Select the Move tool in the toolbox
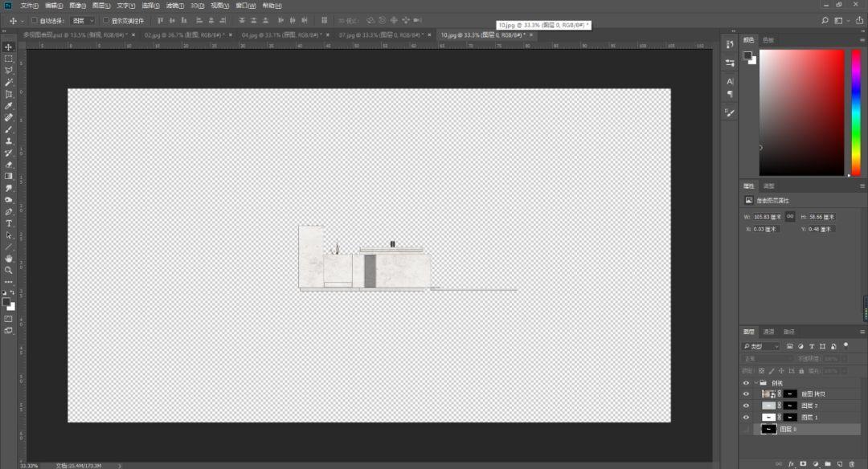 pyautogui.click(x=8, y=47)
